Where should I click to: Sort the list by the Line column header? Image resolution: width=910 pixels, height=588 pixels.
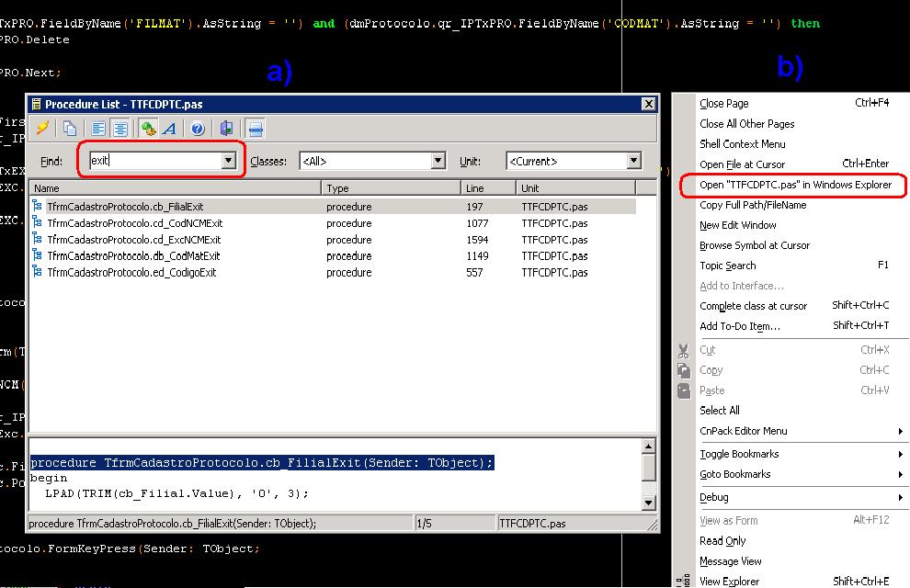[x=488, y=187]
